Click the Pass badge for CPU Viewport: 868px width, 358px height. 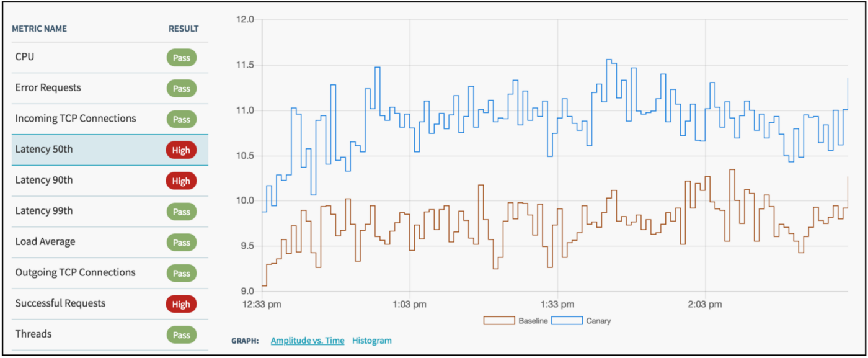(x=181, y=58)
